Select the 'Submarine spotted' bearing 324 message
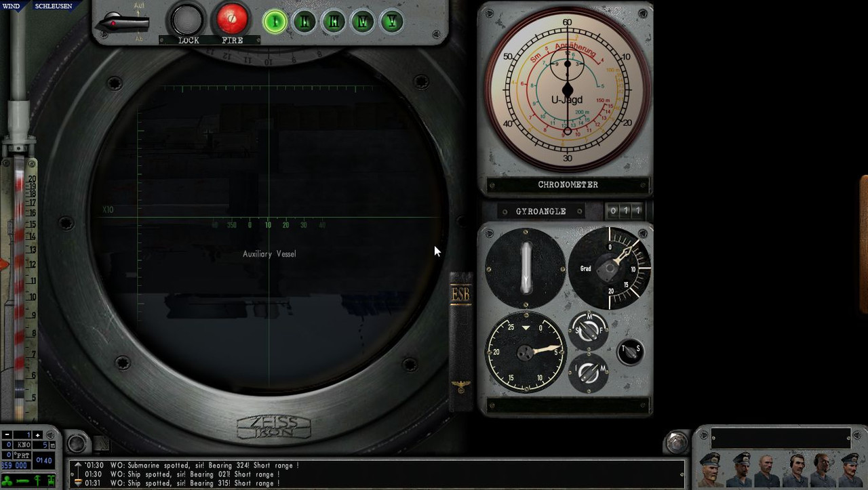 [191, 466]
